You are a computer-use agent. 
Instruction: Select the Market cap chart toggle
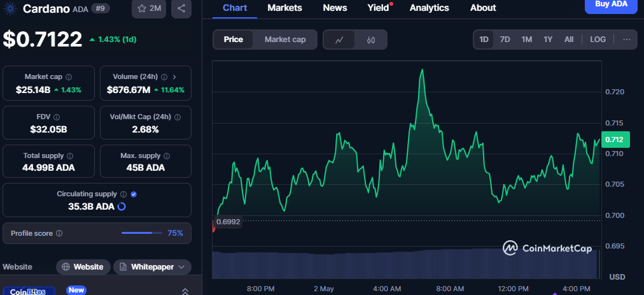coord(285,40)
